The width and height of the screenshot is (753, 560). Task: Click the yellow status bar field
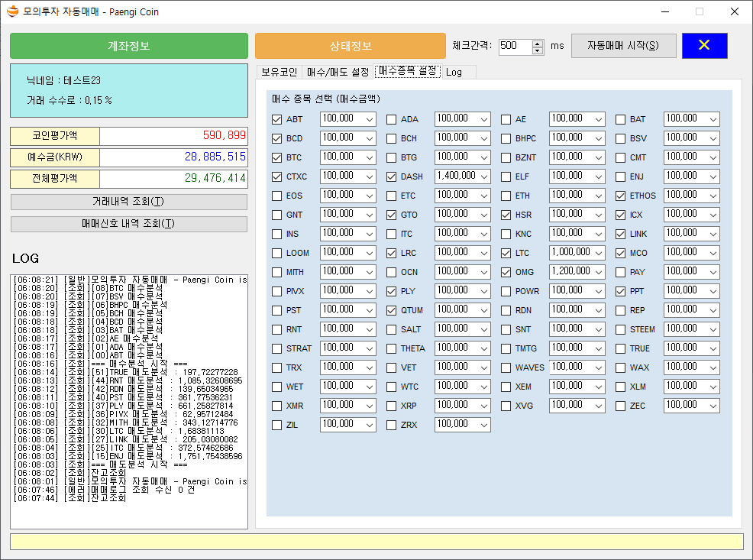coord(376,542)
